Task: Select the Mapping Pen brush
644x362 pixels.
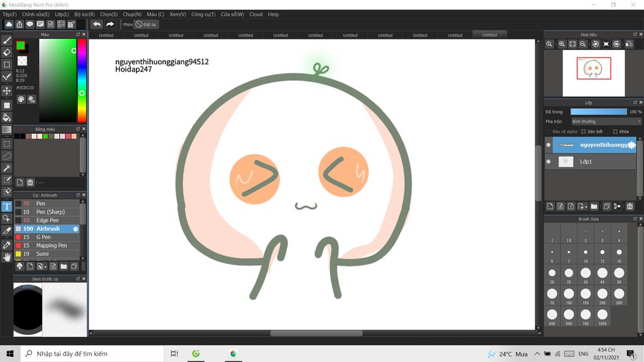Action: [x=47, y=246]
